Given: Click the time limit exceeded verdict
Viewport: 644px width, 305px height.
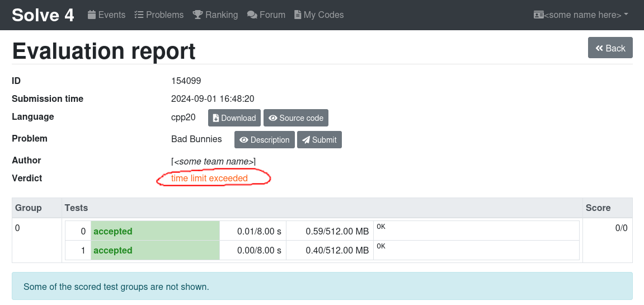Looking at the screenshot, I should pyautogui.click(x=209, y=179).
